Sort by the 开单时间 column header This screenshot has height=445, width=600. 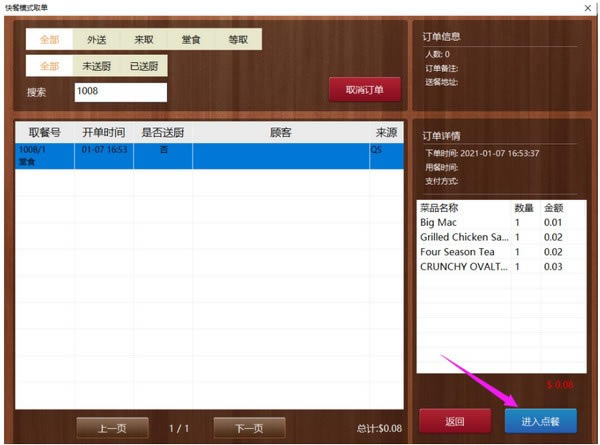[x=103, y=132]
